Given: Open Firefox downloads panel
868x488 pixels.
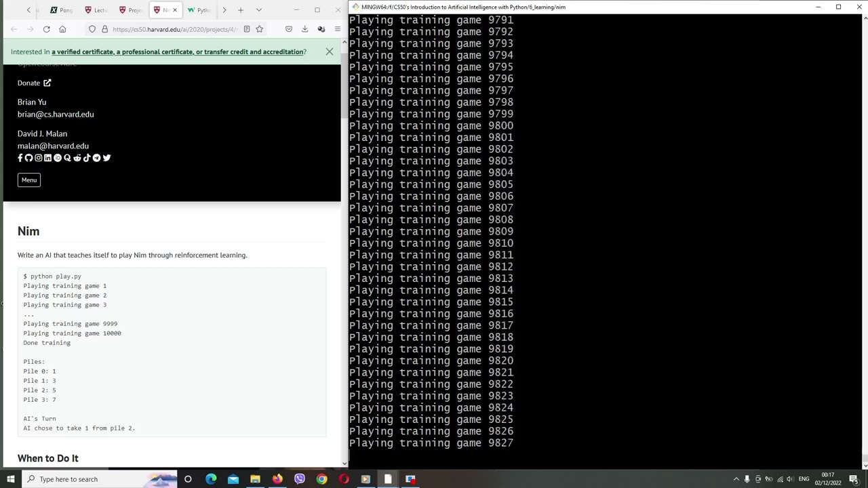Looking at the screenshot, I should [304, 29].
